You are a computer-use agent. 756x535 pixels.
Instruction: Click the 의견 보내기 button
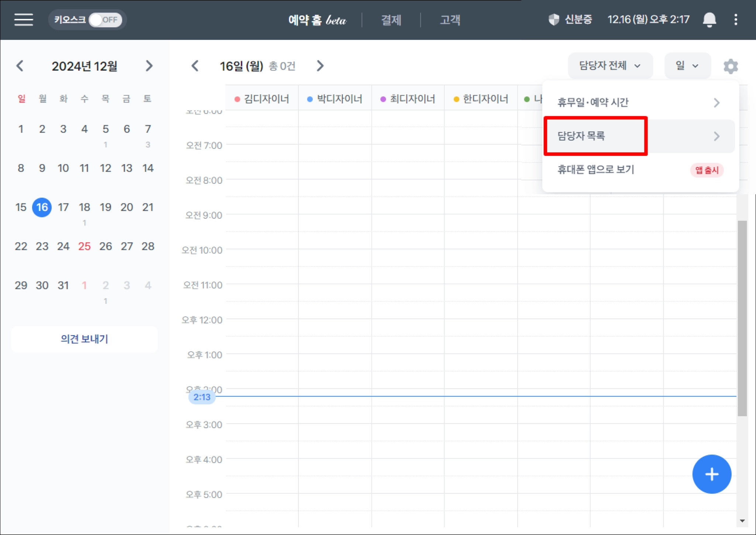[84, 339]
